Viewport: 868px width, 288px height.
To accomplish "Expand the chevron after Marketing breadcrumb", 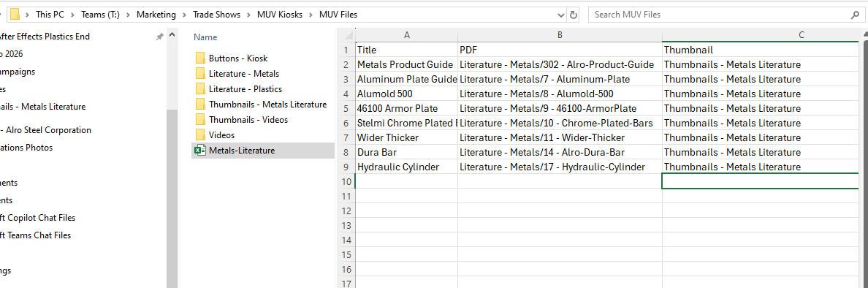I will coord(184,15).
